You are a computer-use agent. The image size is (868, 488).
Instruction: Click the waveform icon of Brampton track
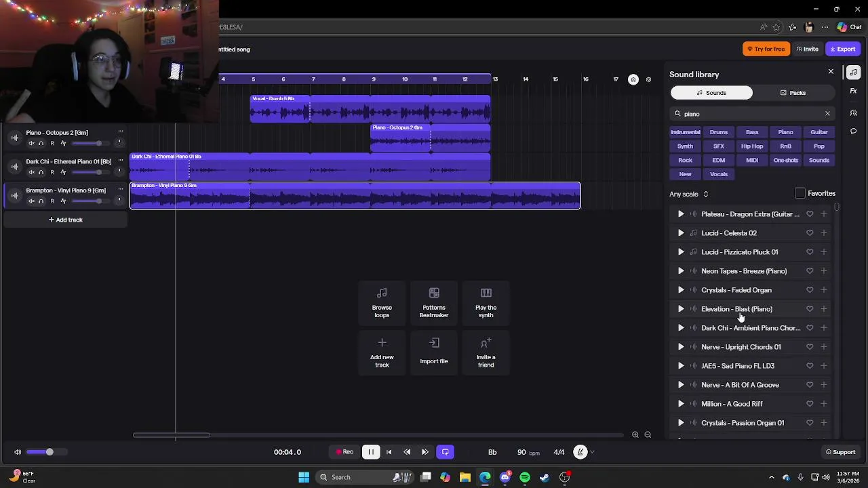[15, 195]
